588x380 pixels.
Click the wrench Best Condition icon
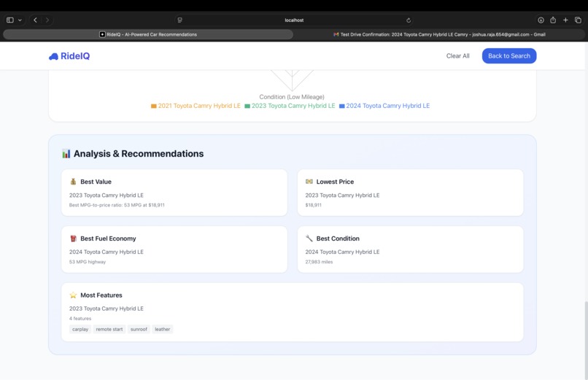point(309,239)
